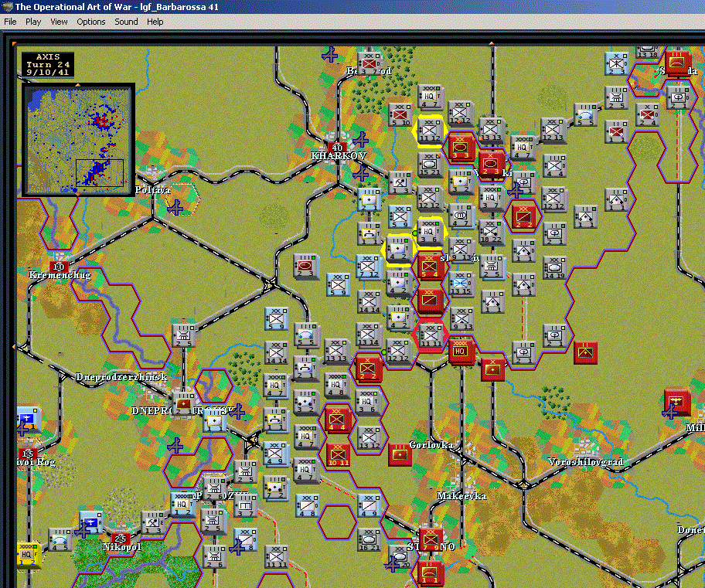The image size is (705, 588).
Task: Click the Axis Turn 24 date box
Action: [48, 64]
